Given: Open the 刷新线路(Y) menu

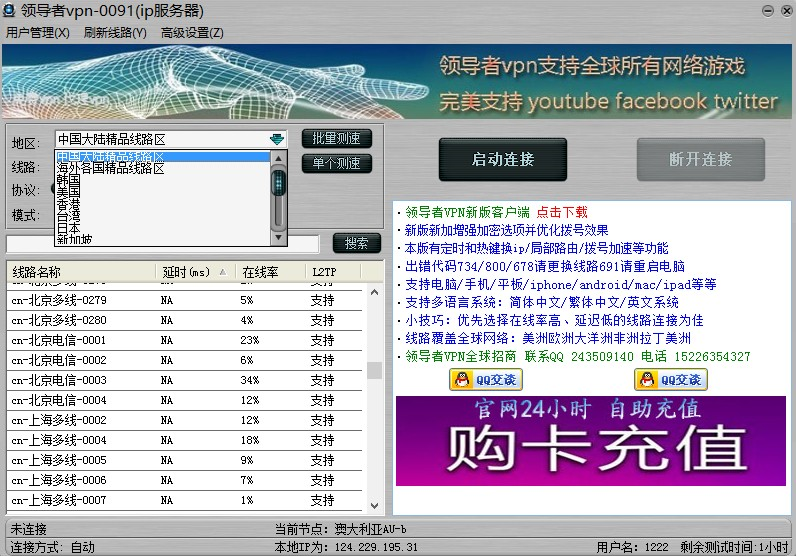Looking at the screenshot, I should click(115, 32).
